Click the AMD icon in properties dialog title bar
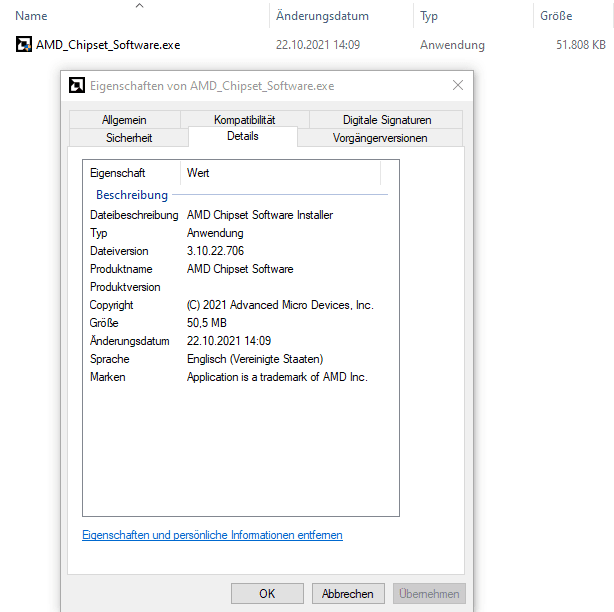 [x=77, y=85]
